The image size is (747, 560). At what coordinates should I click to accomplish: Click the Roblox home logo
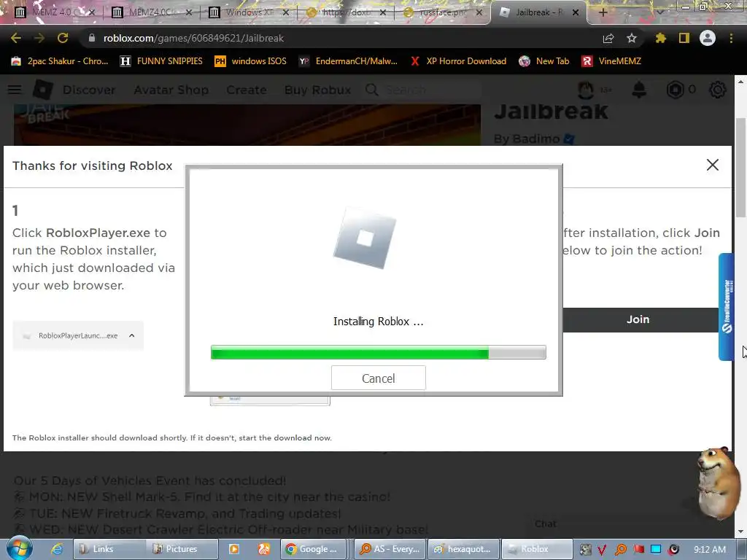coord(43,90)
